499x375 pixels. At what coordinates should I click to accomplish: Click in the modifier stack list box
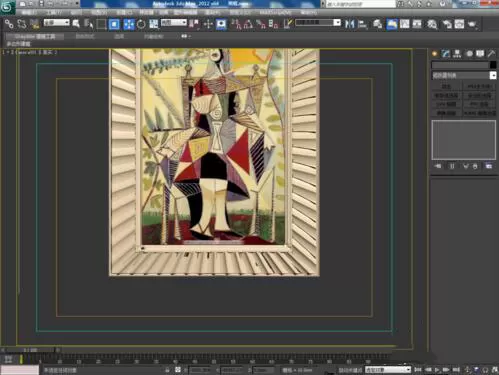point(464,140)
